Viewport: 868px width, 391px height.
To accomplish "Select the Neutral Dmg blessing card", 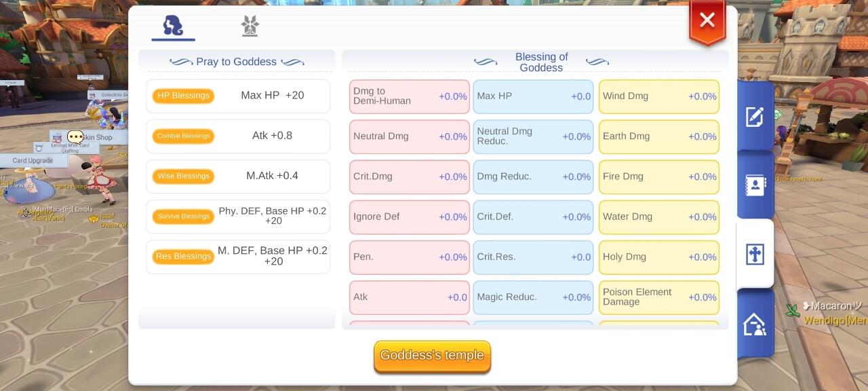I will coord(410,136).
